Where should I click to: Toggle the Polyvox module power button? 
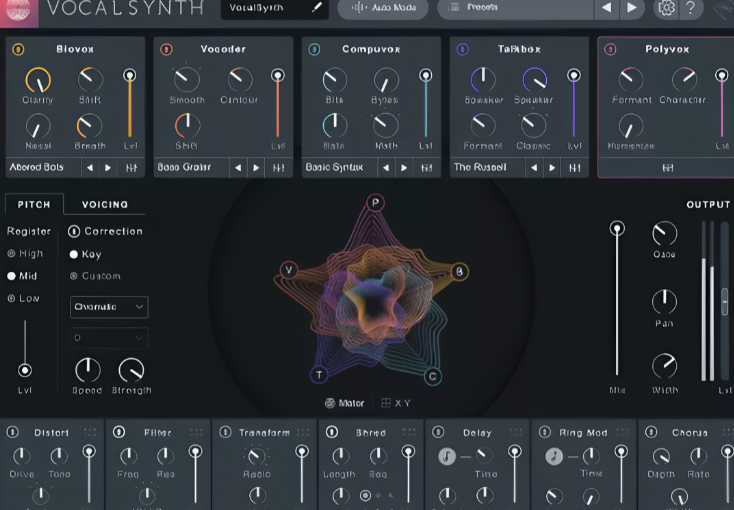point(610,49)
